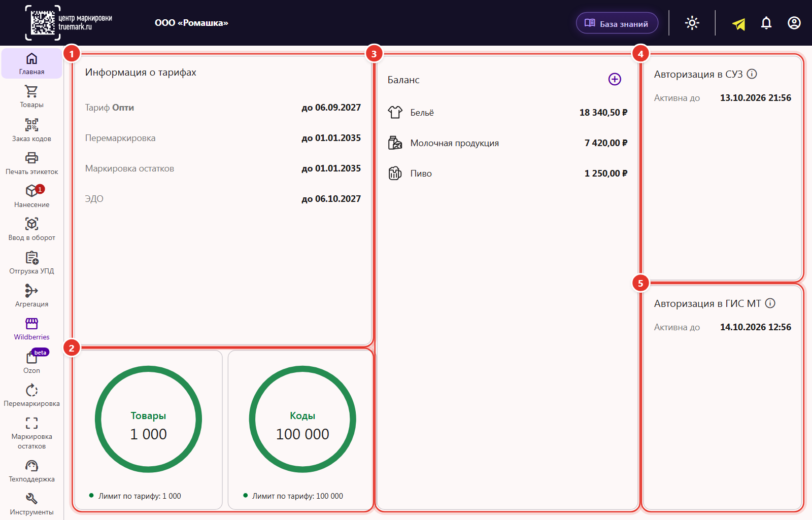This screenshot has height=520, width=812.
Task: Open База знаний knowledge base
Action: coord(617,23)
